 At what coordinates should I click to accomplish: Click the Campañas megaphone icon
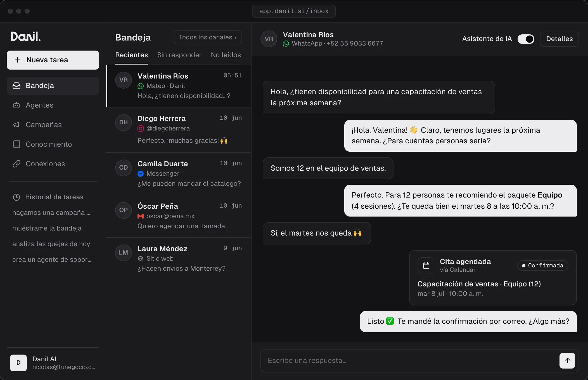click(16, 125)
